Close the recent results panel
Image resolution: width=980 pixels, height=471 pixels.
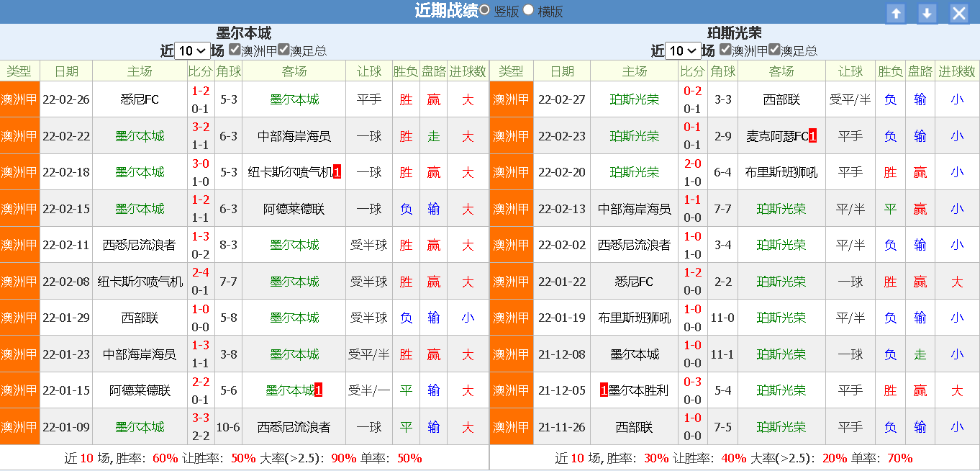(x=959, y=13)
